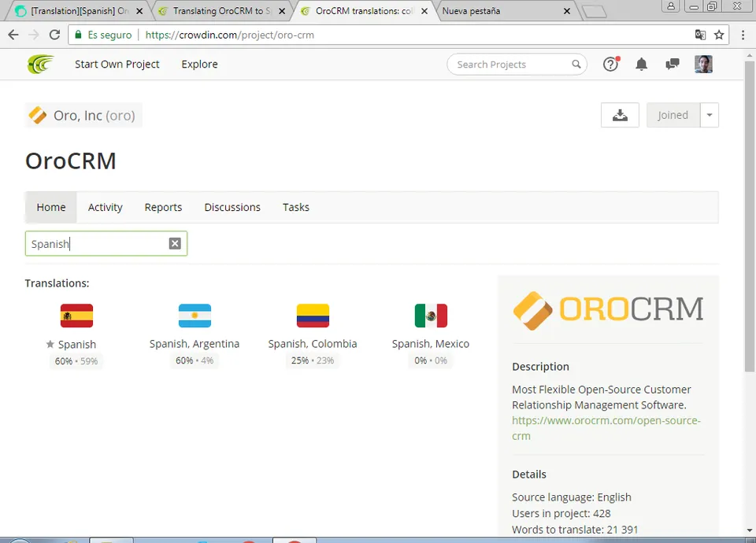Click the Source language: English text
Image resolution: width=756 pixels, height=543 pixels.
pos(572,497)
